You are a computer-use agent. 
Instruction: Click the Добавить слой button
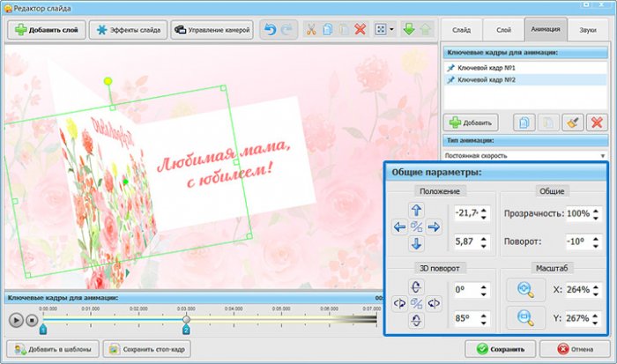pos(46,30)
